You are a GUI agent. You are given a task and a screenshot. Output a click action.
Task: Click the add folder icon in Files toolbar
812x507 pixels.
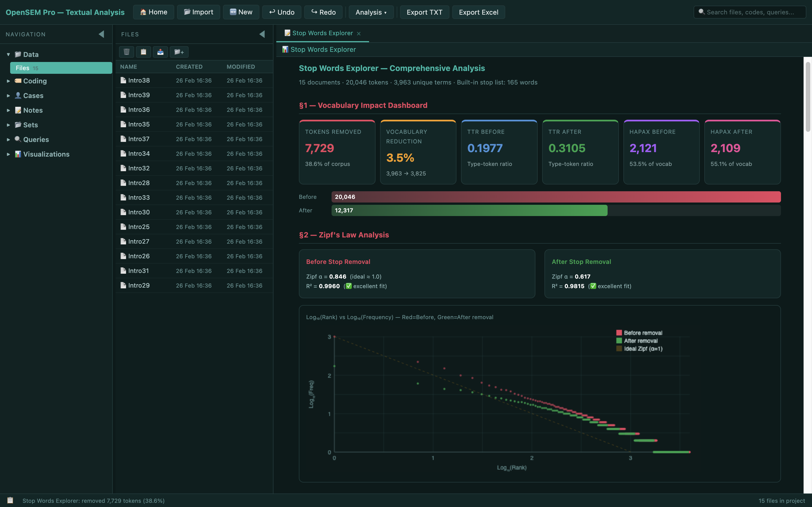pos(179,52)
